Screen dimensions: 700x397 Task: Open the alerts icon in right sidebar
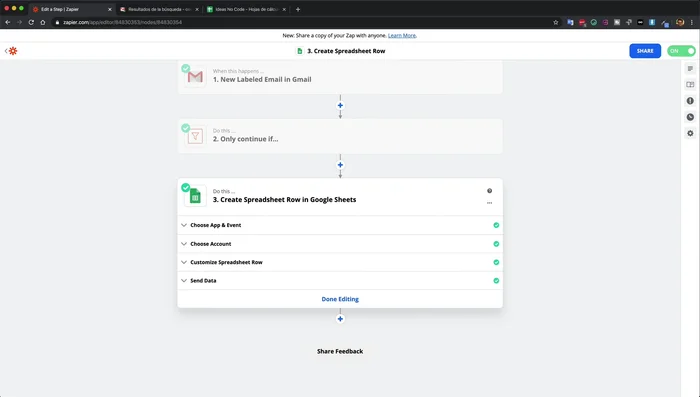(x=690, y=101)
